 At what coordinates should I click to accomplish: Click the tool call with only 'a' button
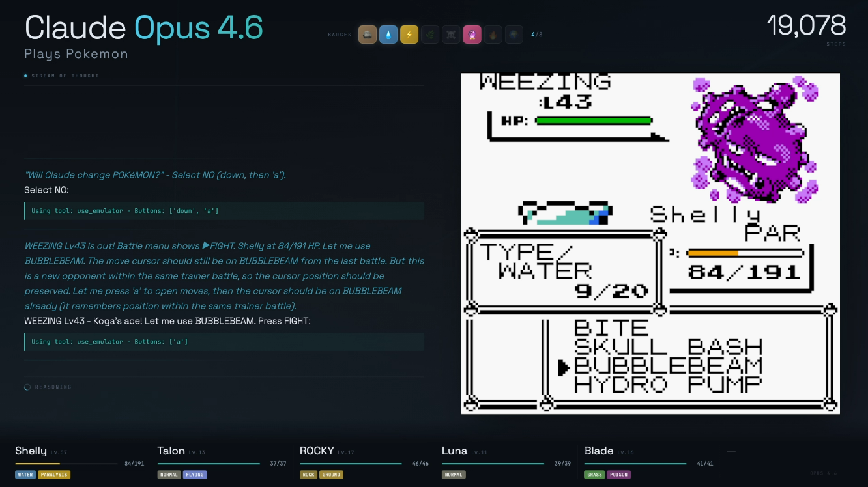(224, 342)
